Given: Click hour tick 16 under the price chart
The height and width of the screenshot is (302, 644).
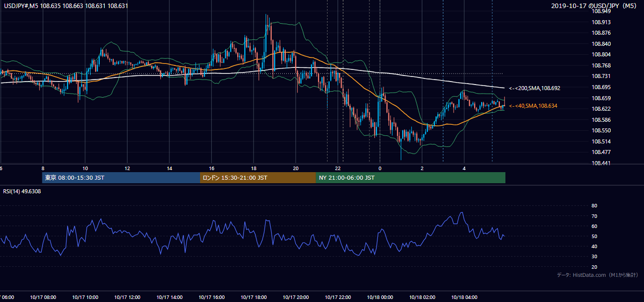Looking at the screenshot, I should (x=212, y=169).
